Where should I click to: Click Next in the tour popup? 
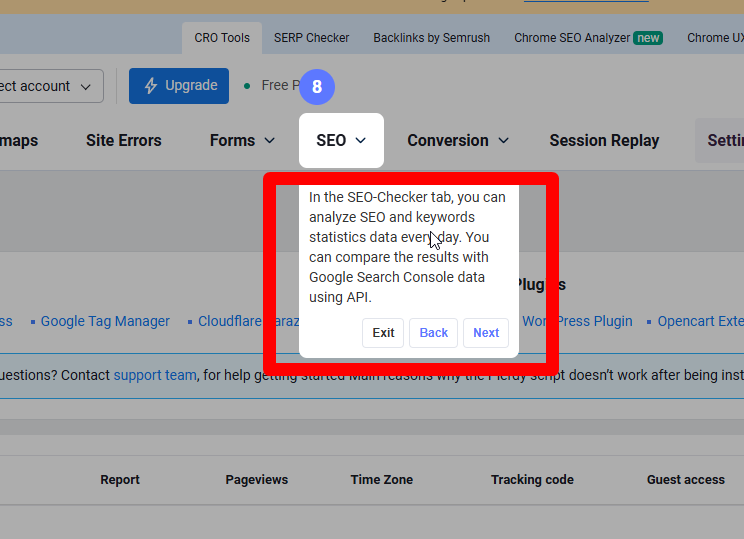coord(486,333)
